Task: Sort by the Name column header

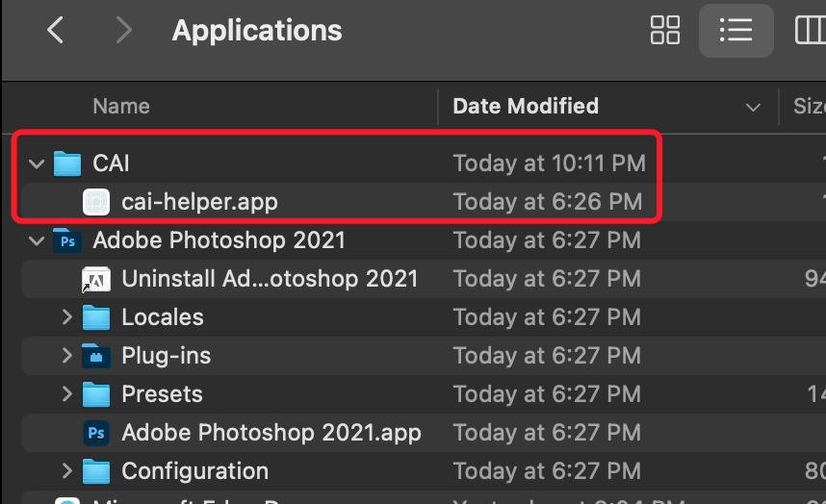Action: (121, 106)
